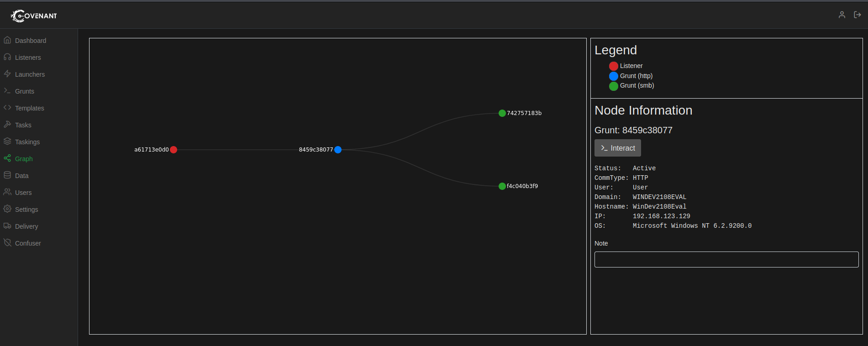Screen dimensions: 868x346
Task: Select the blue grunt node 8459c38077
Action: pyautogui.click(x=338, y=150)
